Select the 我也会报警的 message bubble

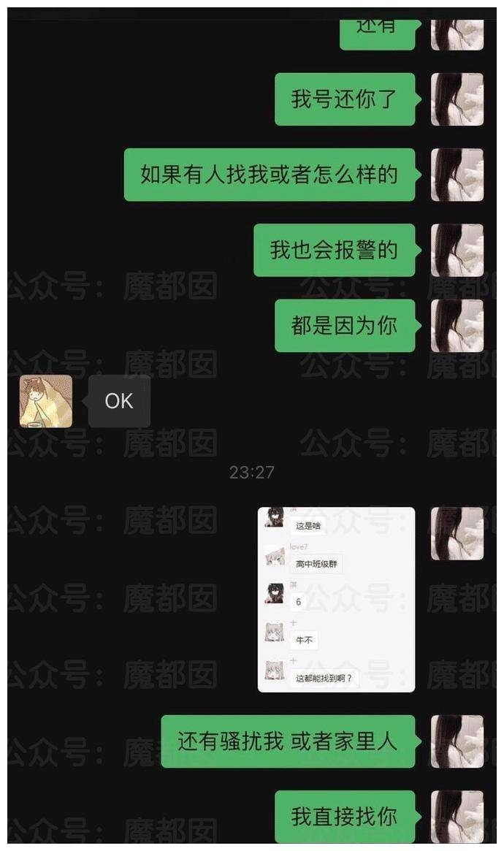pos(335,251)
